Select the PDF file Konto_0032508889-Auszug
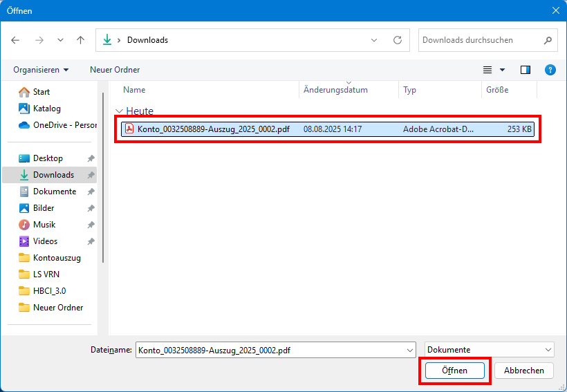The width and height of the screenshot is (567, 392). pyautogui.click(x=213, y=129)
